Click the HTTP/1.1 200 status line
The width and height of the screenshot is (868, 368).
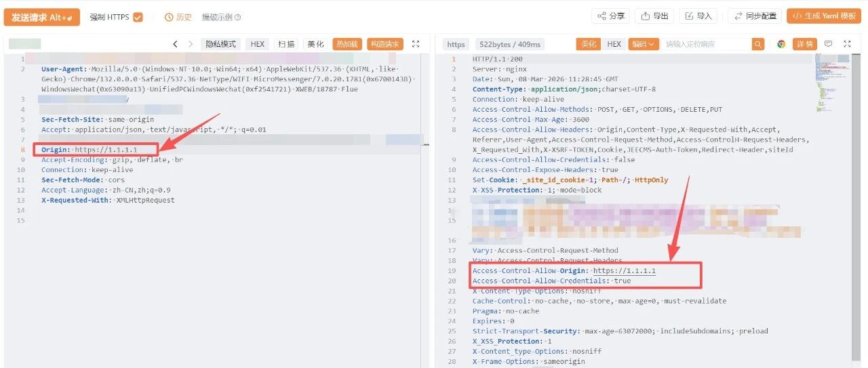point(498,59)
